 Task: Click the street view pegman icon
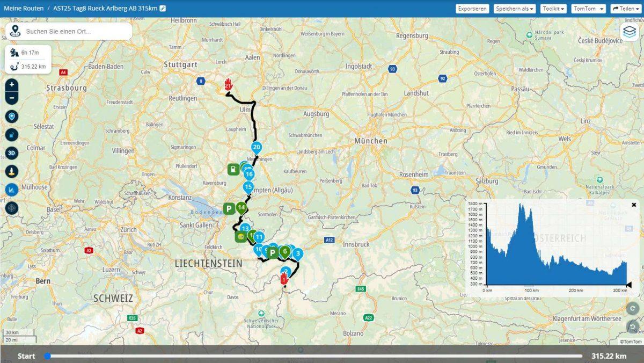12,171
